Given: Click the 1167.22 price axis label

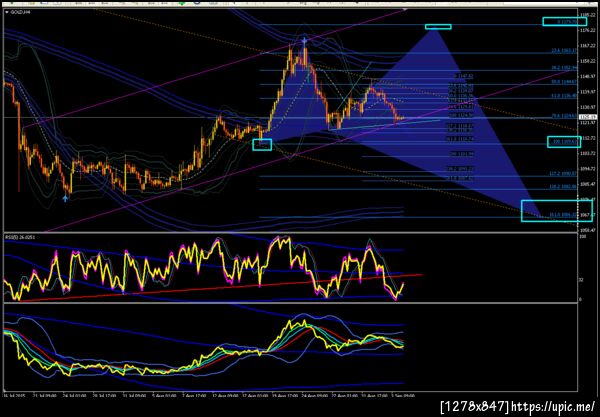Looking at the screenshot, I should [x=588, y=46].
